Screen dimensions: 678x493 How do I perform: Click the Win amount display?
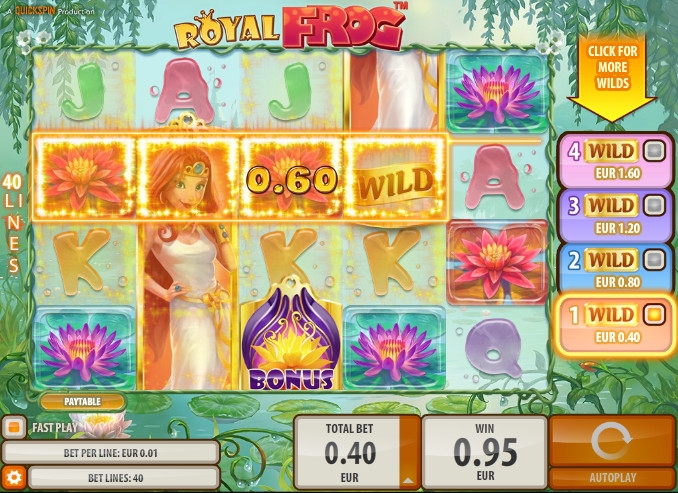[485, 452]
